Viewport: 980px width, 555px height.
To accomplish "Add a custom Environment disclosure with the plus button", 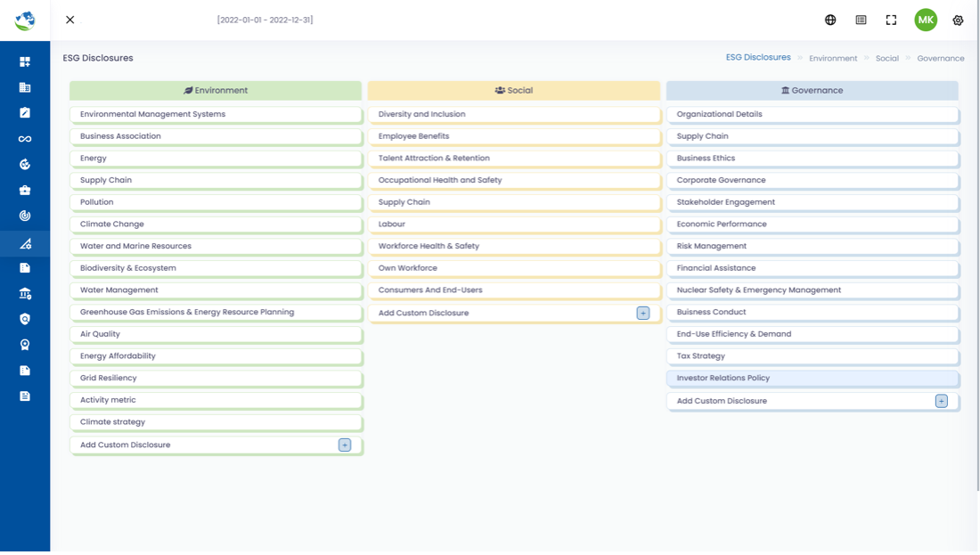I will 345,445.
